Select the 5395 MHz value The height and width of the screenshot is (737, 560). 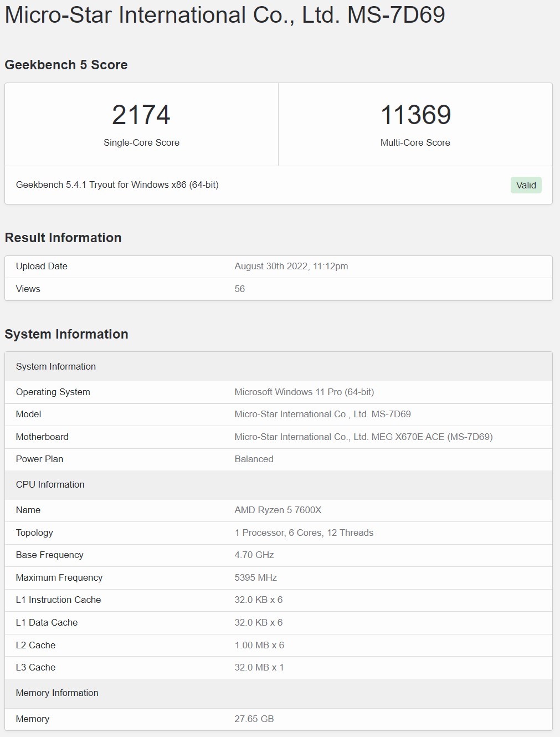click(255, 577)
